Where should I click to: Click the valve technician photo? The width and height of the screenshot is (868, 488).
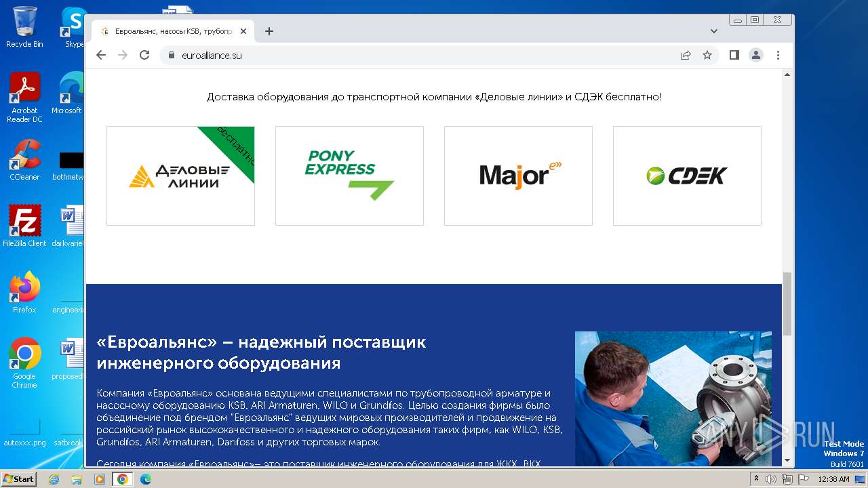pyautogui.click(x=673, y=399)
